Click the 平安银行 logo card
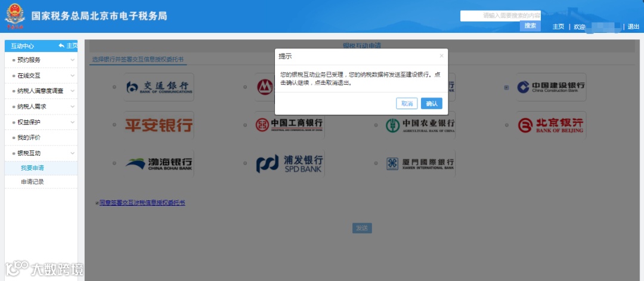The height and width of the screenshot is (281, 644). click(159, 125)
